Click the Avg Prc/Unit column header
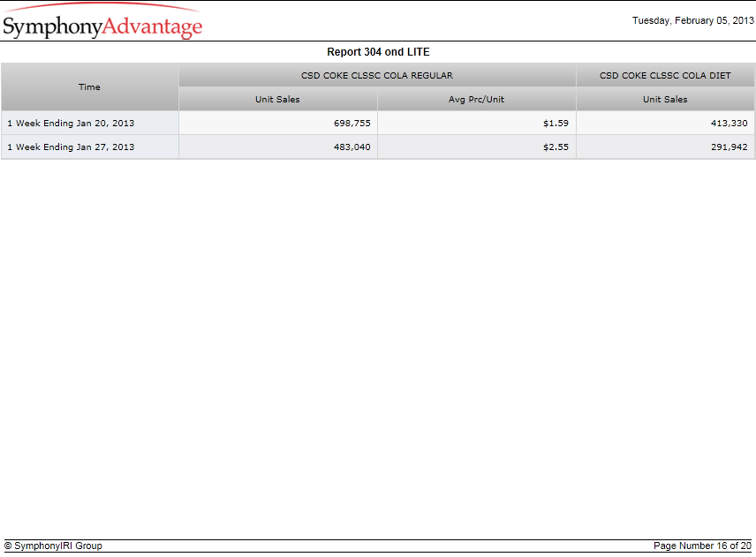This screenshot has width=756, height=557. (x=476, y=99)
